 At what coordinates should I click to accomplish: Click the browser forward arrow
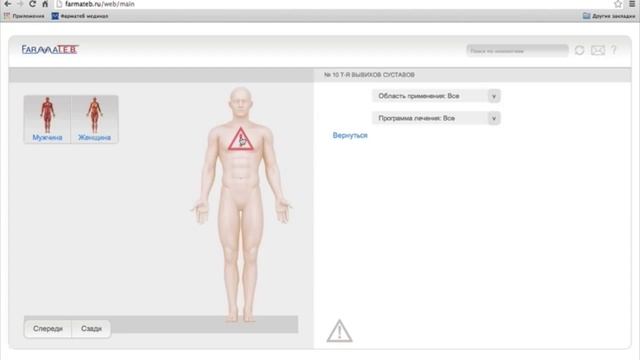[20, 4]
